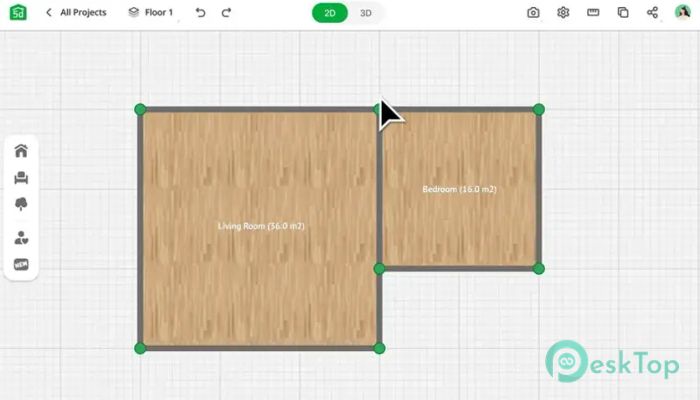Share the project
This screenshot has height=400, width=700.
(652, 12)
